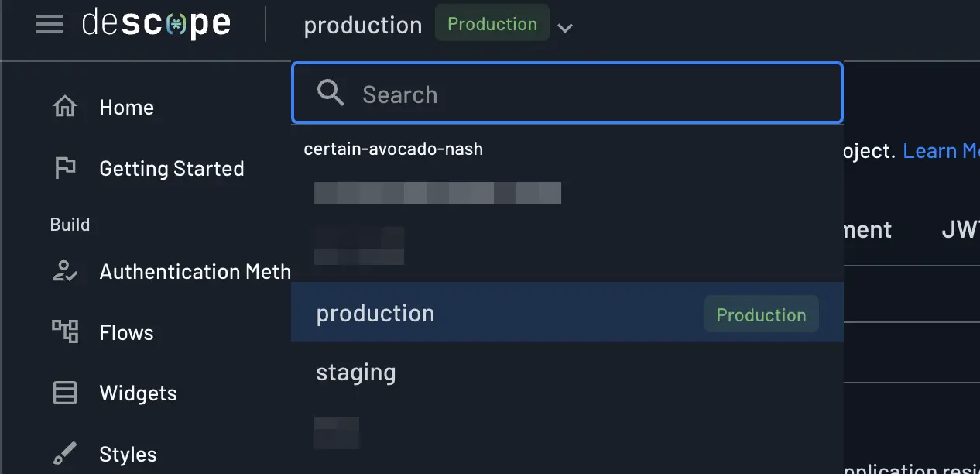Click the Build section label in the sidebar
Screen dimensions: 980x474
[70, 224]
